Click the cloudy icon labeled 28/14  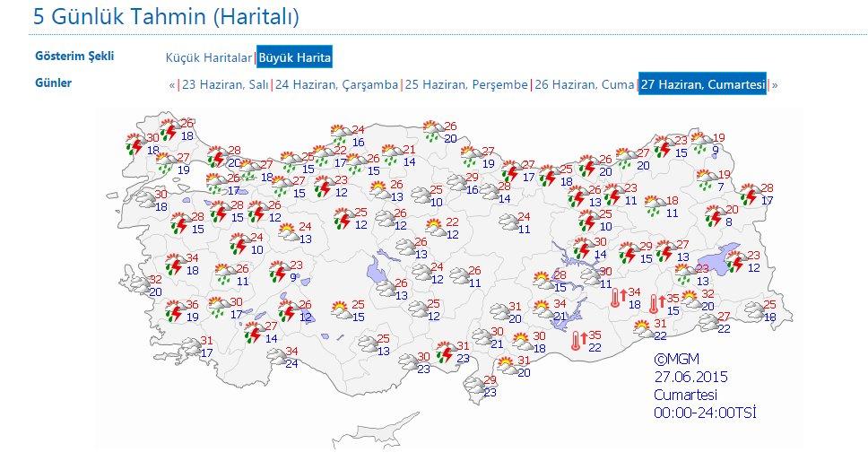(x=489, y=192)
